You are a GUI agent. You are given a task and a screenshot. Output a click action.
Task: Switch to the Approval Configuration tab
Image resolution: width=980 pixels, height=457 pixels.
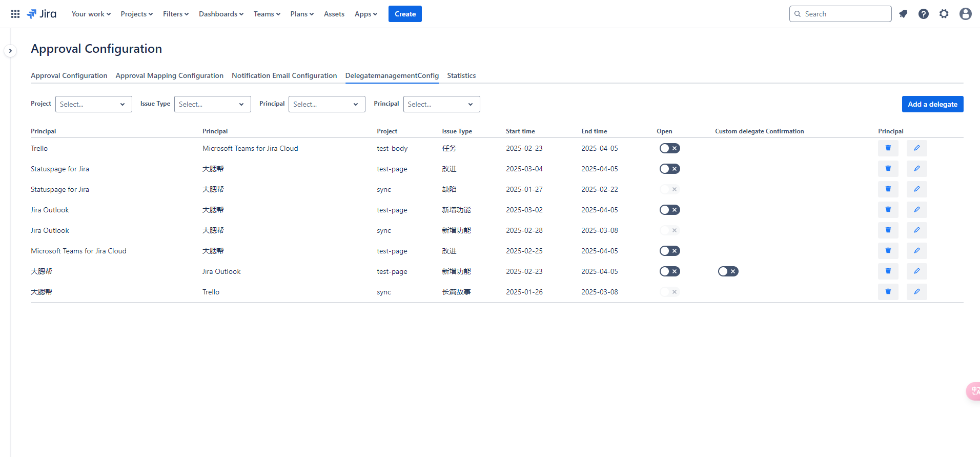(69, 75)
